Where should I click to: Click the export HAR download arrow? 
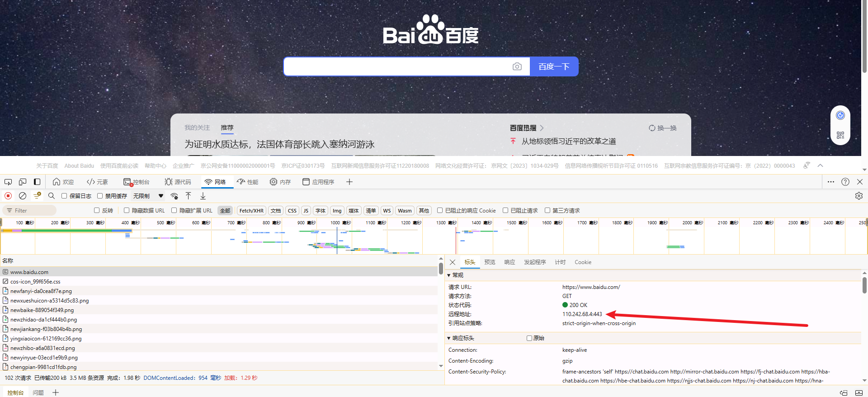coord(203,196)
